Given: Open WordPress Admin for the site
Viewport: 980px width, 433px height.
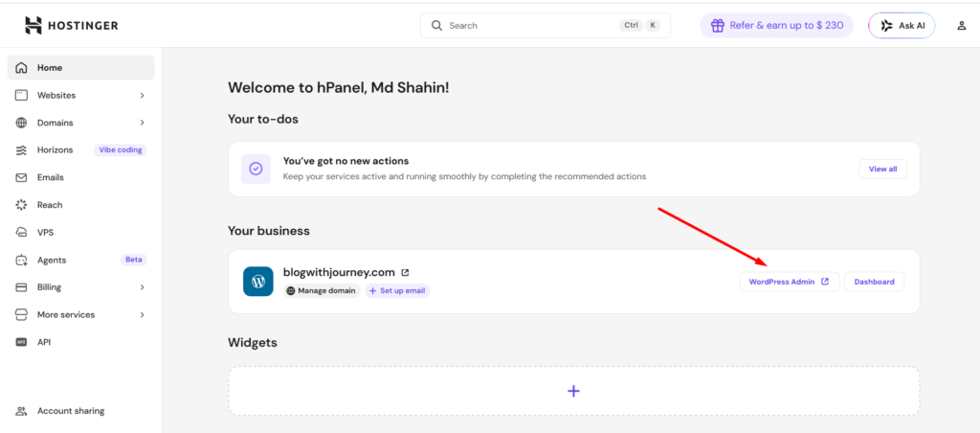Looking at the screenshot, I should pos(789,282).
